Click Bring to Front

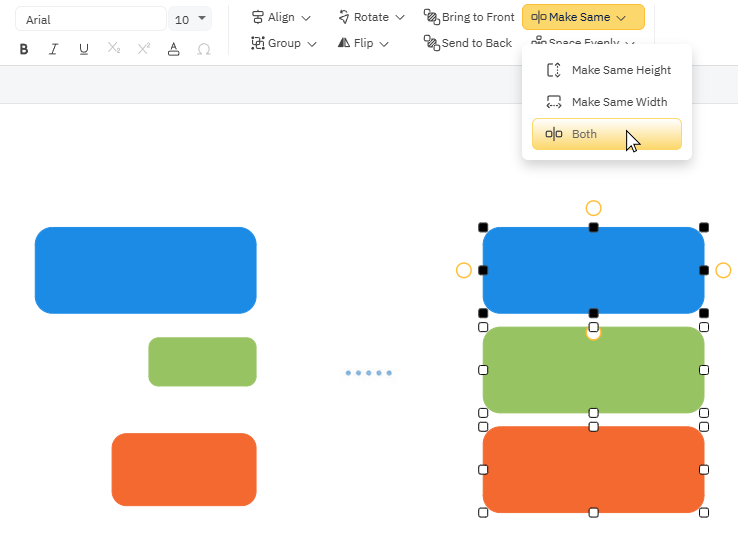click(469, 17)
